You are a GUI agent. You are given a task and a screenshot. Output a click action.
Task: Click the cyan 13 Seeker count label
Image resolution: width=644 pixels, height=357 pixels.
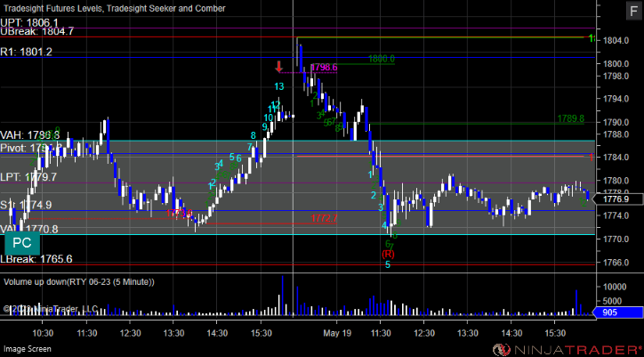pyautogui.click(x=279, y=86)
